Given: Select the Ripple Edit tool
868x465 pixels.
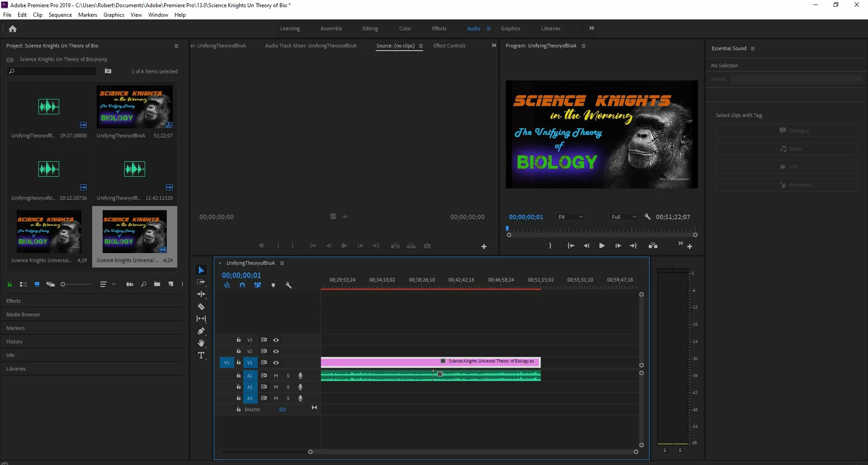Looking at the screenshot, I should [x=201, y=294].
